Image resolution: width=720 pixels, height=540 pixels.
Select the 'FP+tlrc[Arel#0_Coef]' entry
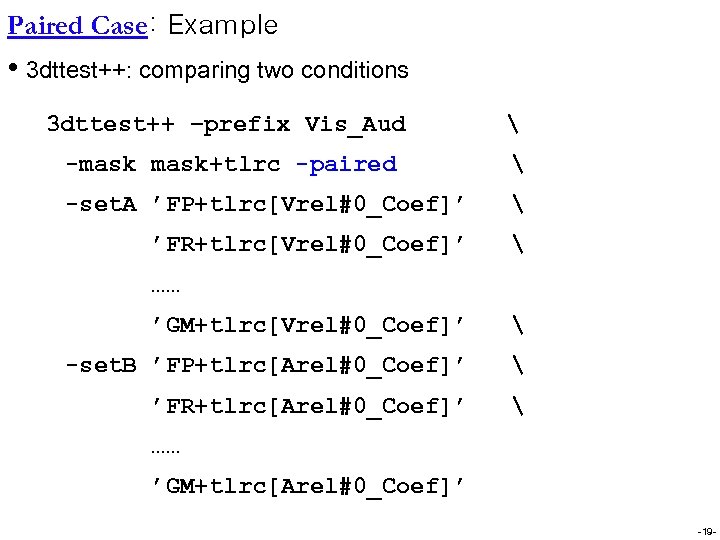pos(307,366)
